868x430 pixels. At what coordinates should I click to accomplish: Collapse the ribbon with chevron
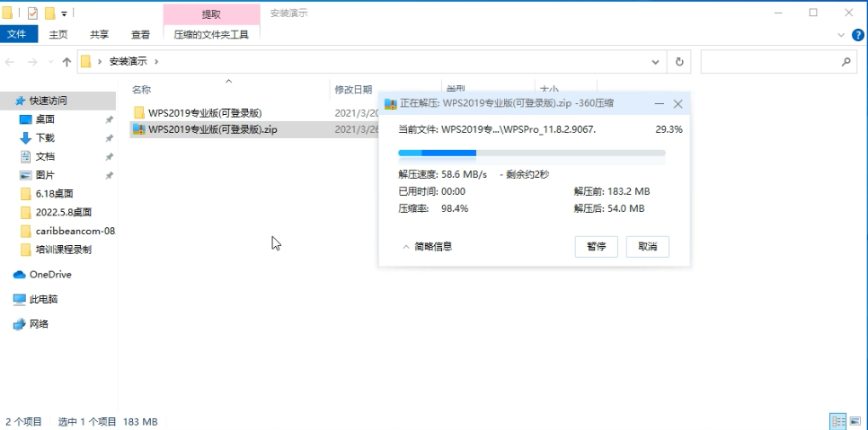pyautogui.click(x=841, y=35)
